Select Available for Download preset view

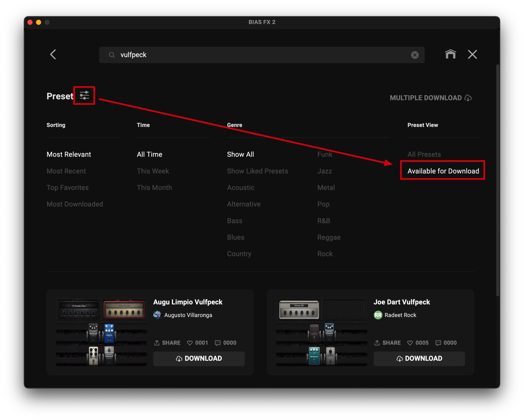click(x=443, y=171)
